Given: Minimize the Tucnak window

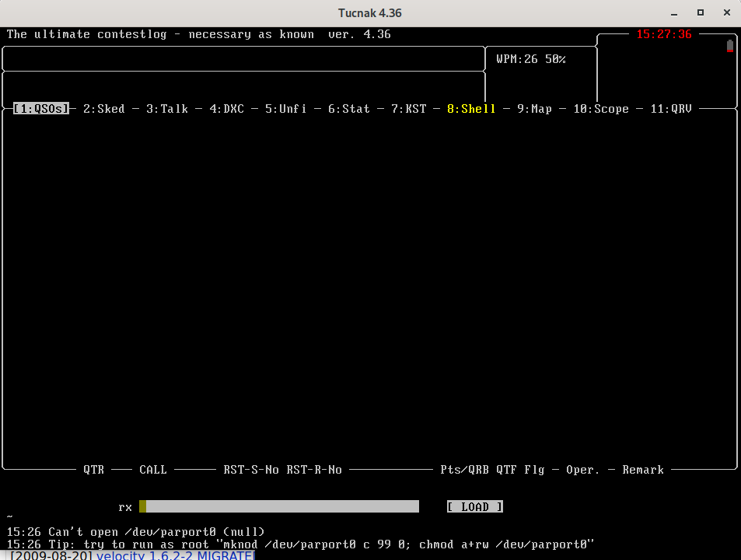Looking at the screenshot, I should 674,13.
